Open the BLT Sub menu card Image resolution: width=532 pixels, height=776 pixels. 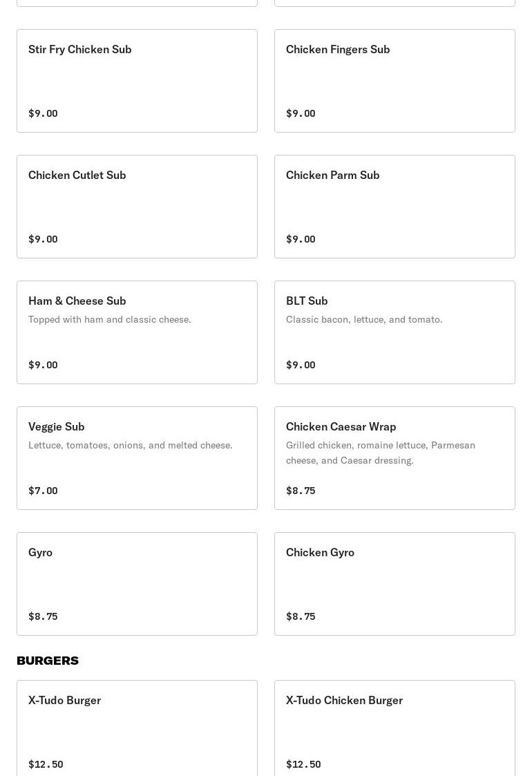click(395, 332)
